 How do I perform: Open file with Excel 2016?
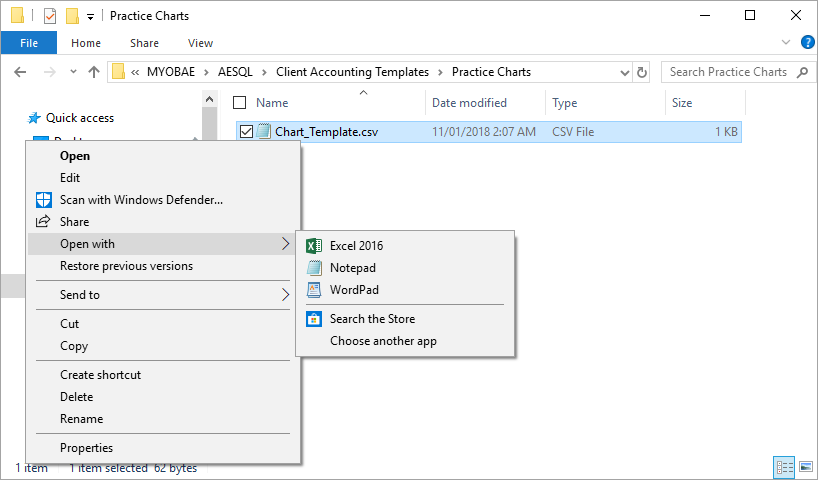pyautogui.click(x=356, y=246)
